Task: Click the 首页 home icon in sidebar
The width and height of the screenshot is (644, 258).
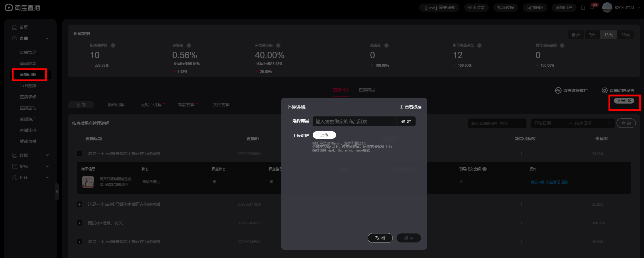Action: (15, 27)
